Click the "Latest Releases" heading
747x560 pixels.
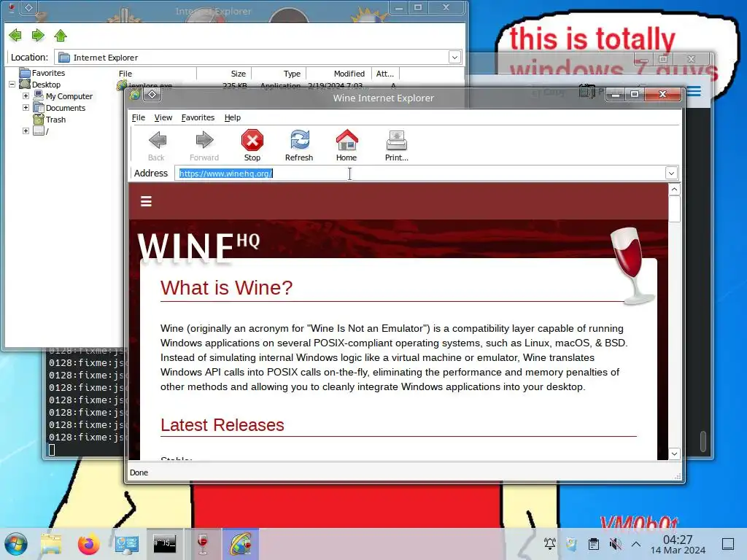pyautogui.click(x=222, y=425)
